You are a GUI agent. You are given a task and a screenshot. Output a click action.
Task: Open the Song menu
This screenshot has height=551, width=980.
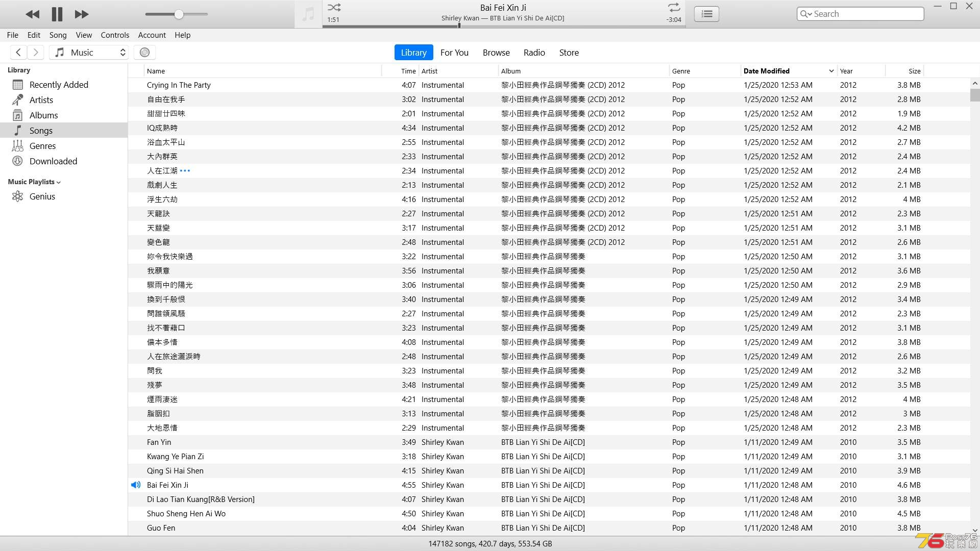coord(58,35)
